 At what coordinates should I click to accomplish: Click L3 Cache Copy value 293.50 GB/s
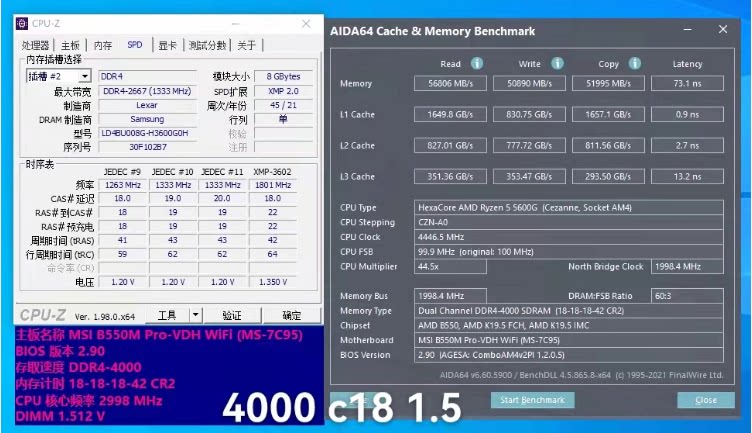click(x=608, y=176)
